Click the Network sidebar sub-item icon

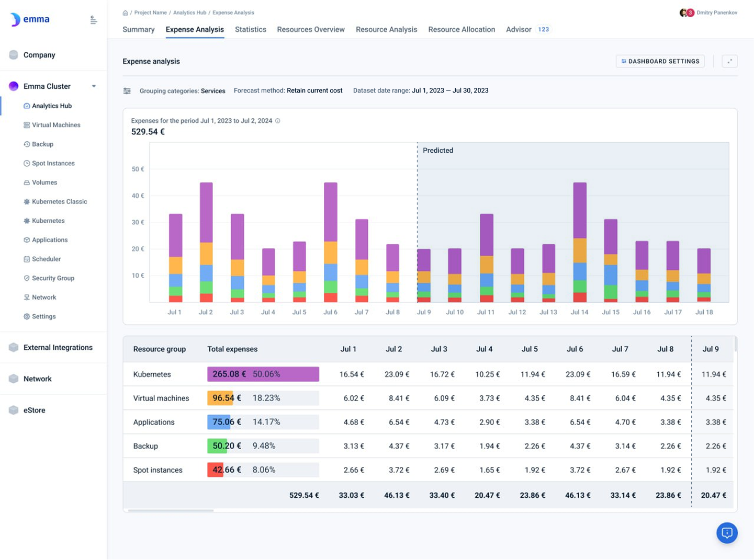coord(27,298)
